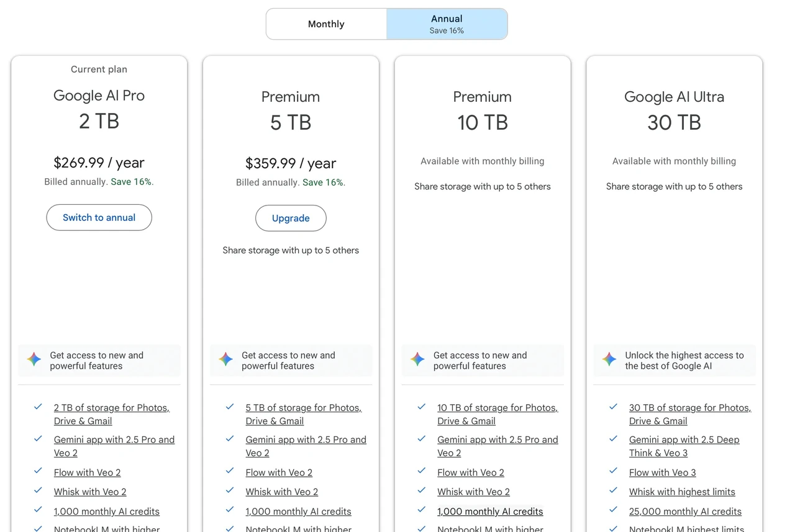Open 1,000 monthly AI credits link in 10 TB card
The image size is (795, 532).
click(490, 512)
